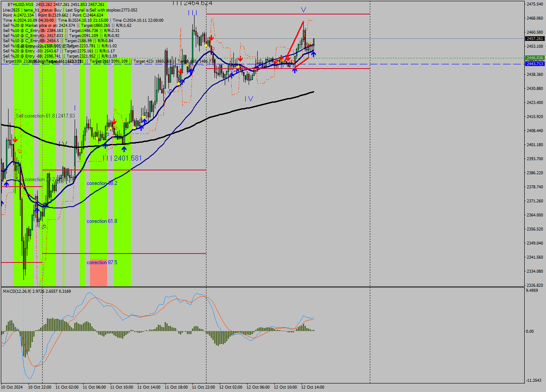Image resolution: width=546 pixels, height=392 pixels.
Task: Click the 'Target 423: 1860.265' label
Action: (x=152, y=61)
